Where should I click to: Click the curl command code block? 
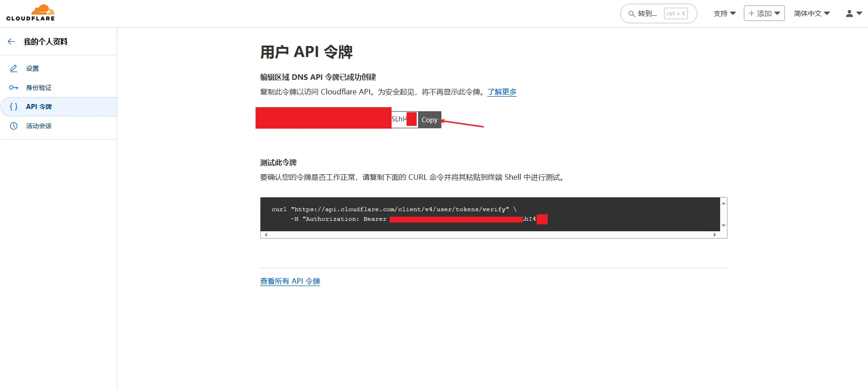(x=490, y=214)
